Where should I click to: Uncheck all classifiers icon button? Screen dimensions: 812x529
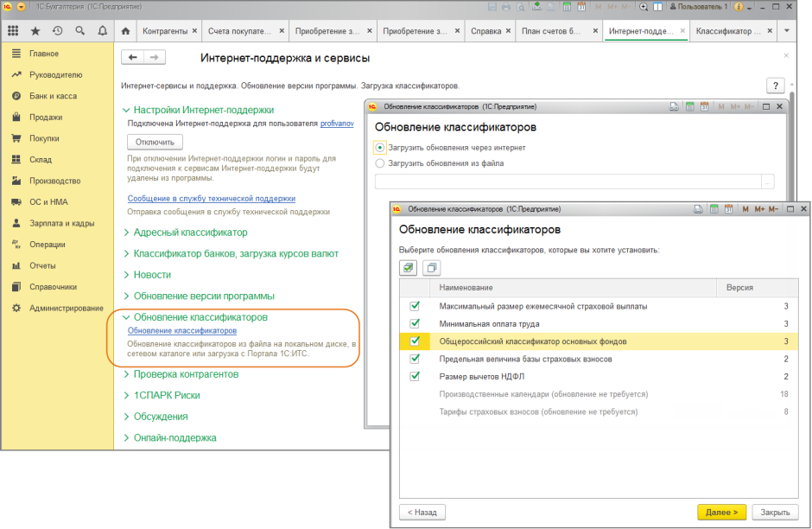click(x=431, y=268)
